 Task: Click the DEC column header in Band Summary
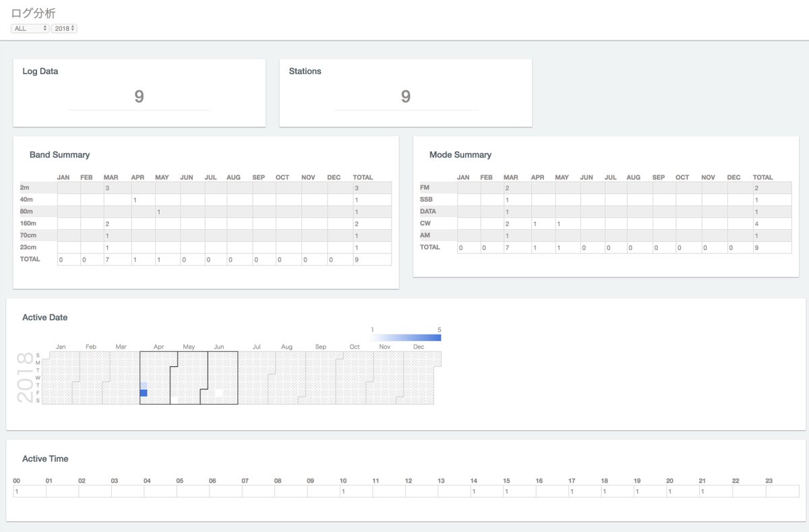334,177
